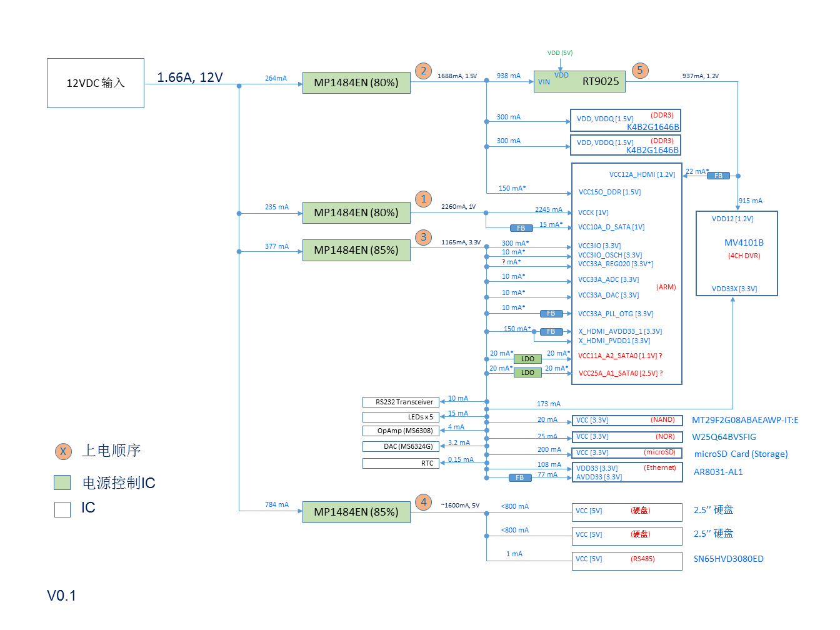Select the LDO block feeding VCC25A_A1_SATA0
Image resolution: width=840 pixels, height=630 pixels.
527,372
